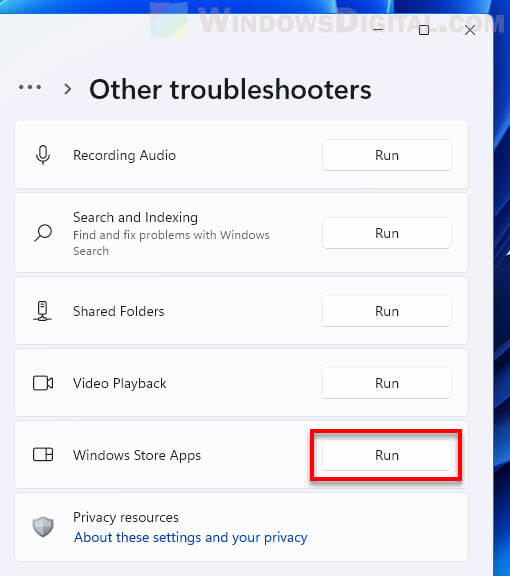510x576 pixels.
Task: Run the Recording Audio troubleshooter
Action: point(387,155)
